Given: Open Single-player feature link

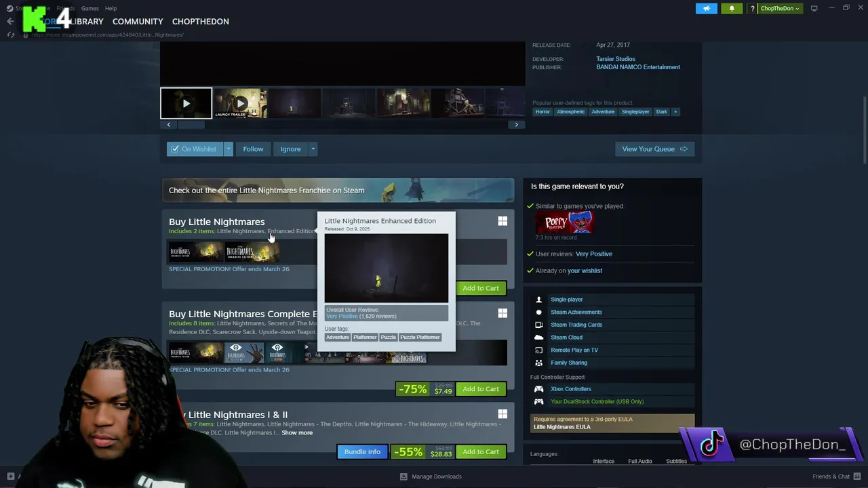Looking at the screenshot, I should [x=567, y=300].
